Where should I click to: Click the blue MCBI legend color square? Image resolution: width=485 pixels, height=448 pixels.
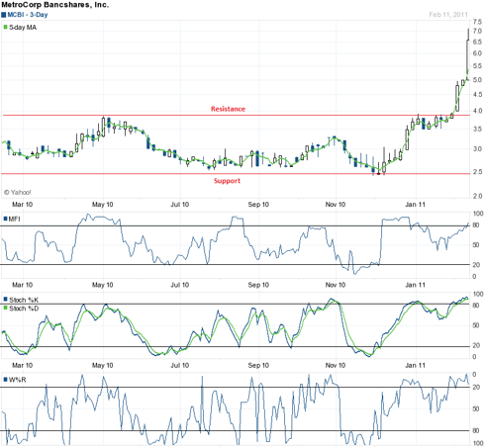pyautogui.click(x=4, y=15)
